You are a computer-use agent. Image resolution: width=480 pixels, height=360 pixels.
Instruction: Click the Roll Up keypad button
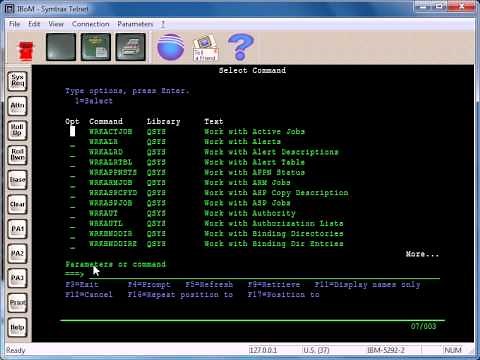pyautogui.click(x=17, y=130)
